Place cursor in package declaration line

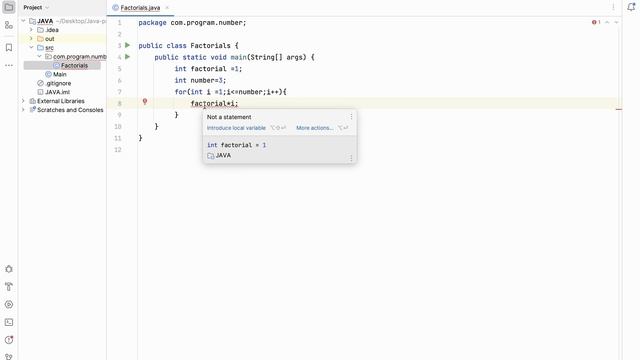pyautogui.click(x=192, y=23)
